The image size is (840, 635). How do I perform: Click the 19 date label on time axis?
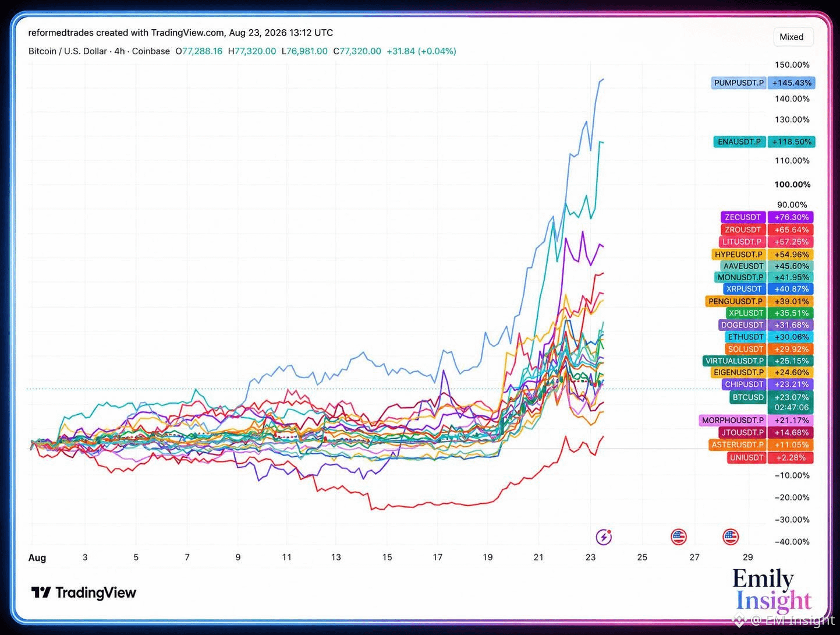488,557
